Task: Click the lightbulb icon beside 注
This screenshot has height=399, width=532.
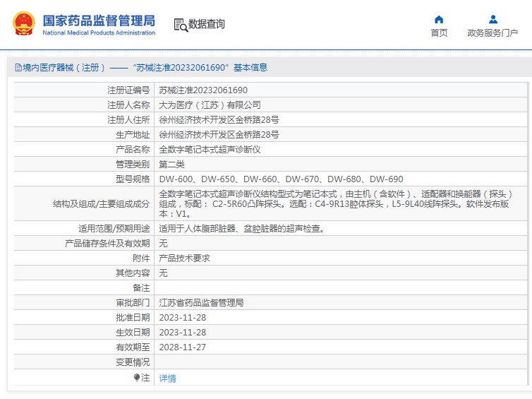Action: 137,378
